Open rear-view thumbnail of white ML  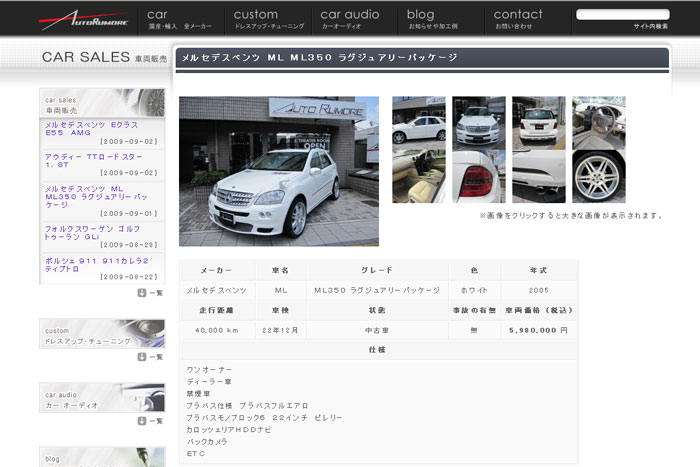[539, 123]
